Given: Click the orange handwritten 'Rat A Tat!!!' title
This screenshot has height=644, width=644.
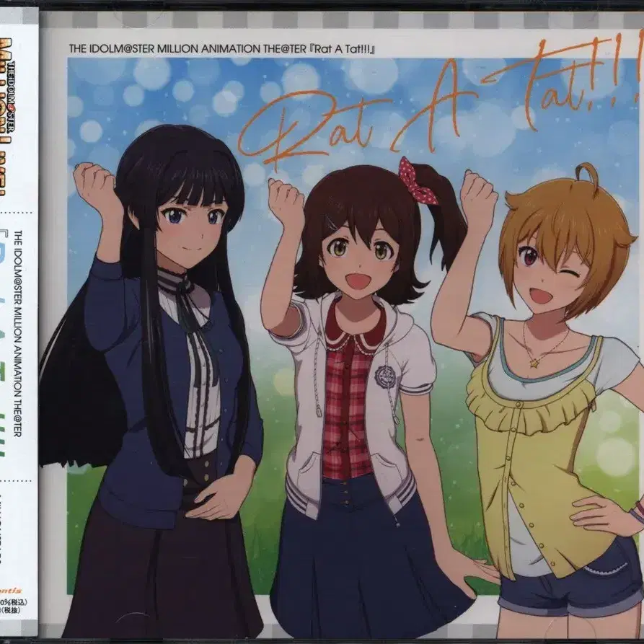Looking at the screenshot, I should pos(441,101).
